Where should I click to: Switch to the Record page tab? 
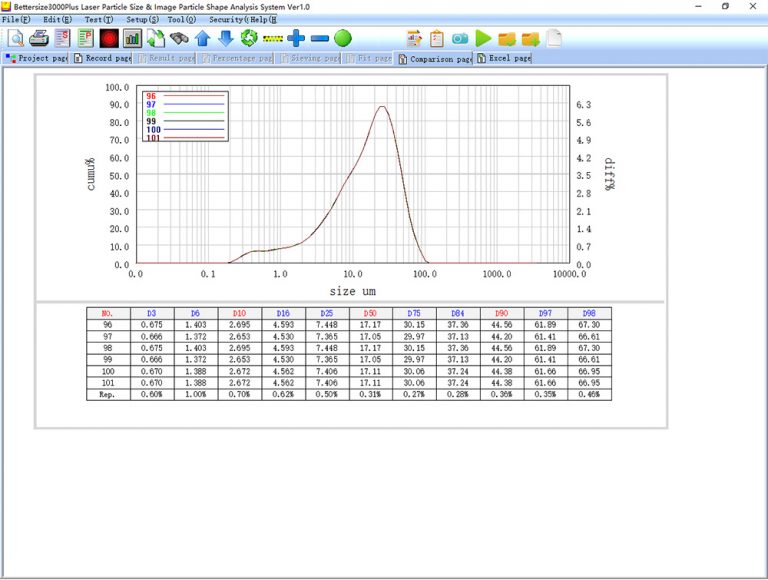pos(103,58)
